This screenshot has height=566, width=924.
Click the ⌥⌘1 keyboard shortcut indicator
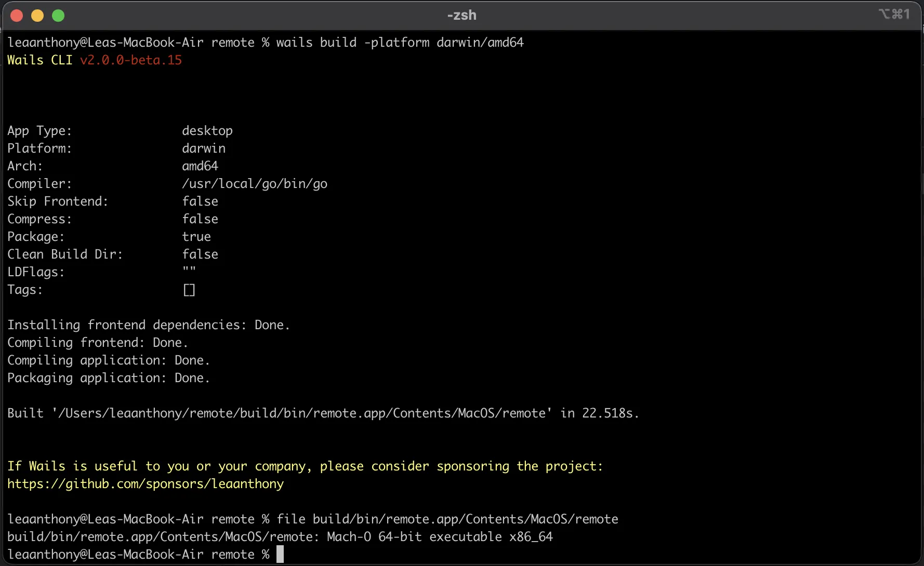pyautogui.click(x=895, y=14)
